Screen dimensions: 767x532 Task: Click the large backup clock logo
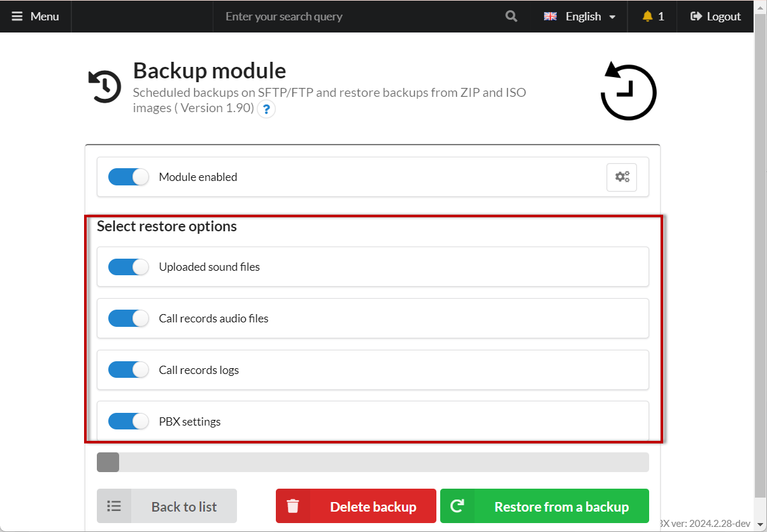click(628, 92)
